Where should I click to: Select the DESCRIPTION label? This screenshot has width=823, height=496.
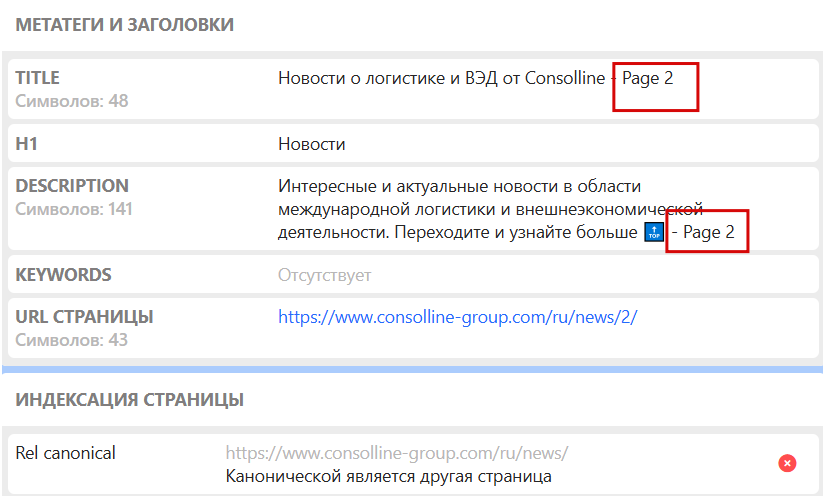(x=72, y=186)
